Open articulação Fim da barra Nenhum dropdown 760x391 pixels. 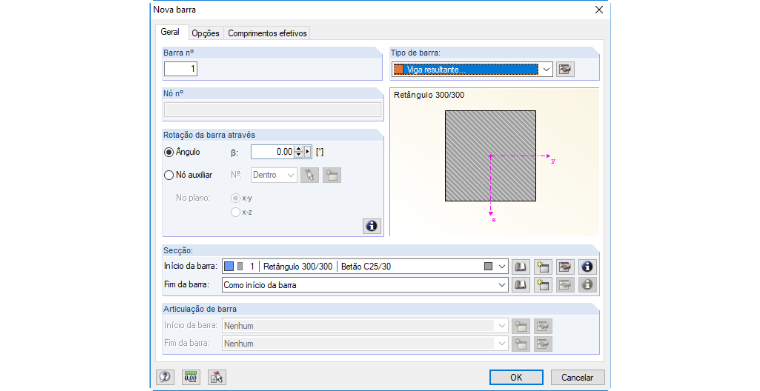(502, 344)
